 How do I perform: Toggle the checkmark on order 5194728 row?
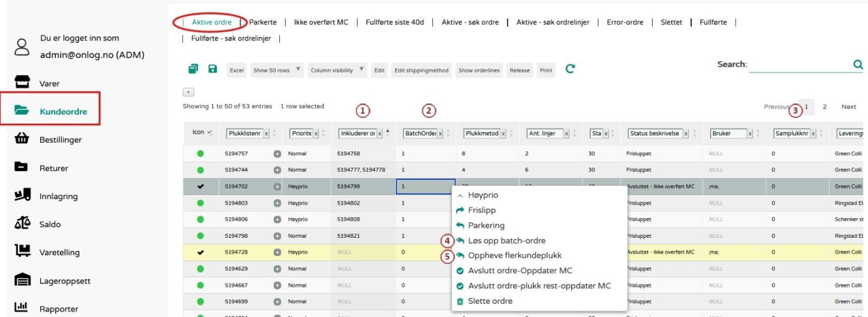tap(200, 252)
